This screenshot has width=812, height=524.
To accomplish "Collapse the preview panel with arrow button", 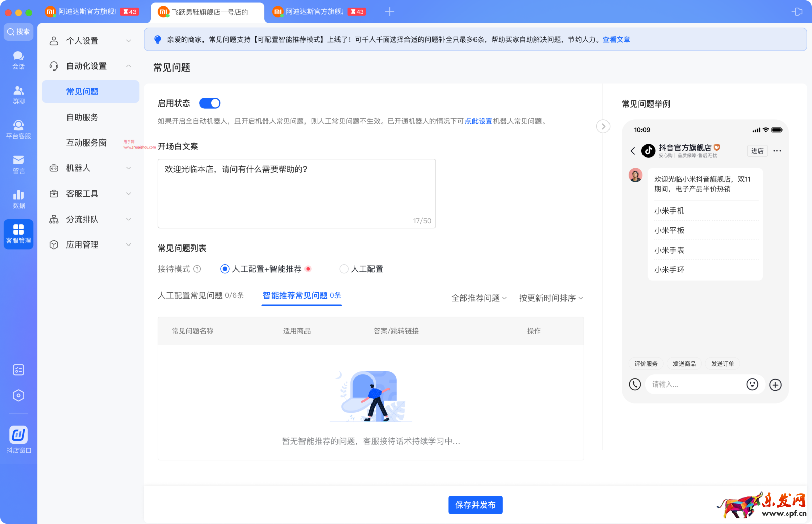I will click(603, 126).
